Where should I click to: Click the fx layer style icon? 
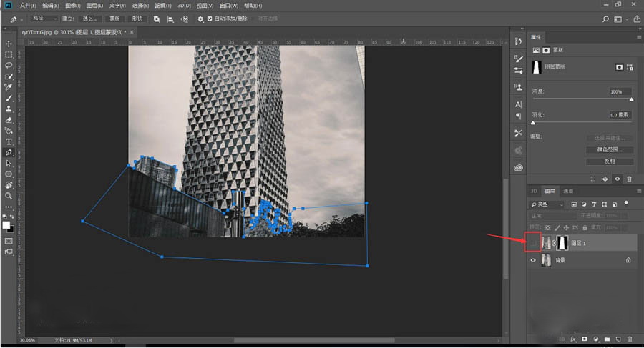click(x=574, y=339)
